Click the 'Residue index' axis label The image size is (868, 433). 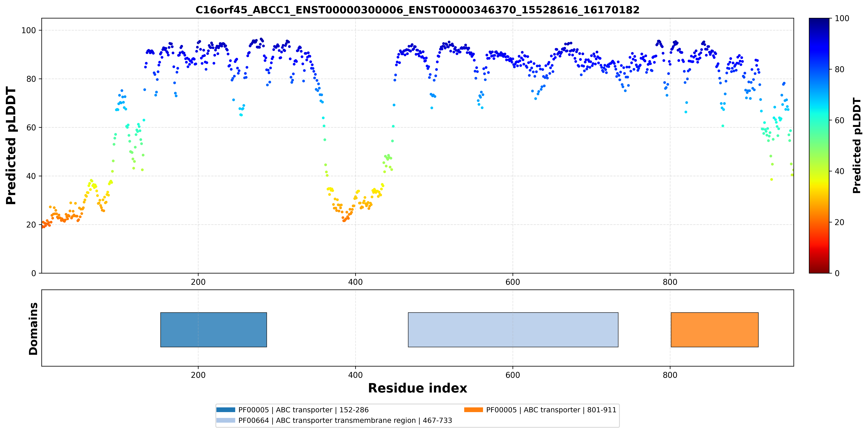418,388
